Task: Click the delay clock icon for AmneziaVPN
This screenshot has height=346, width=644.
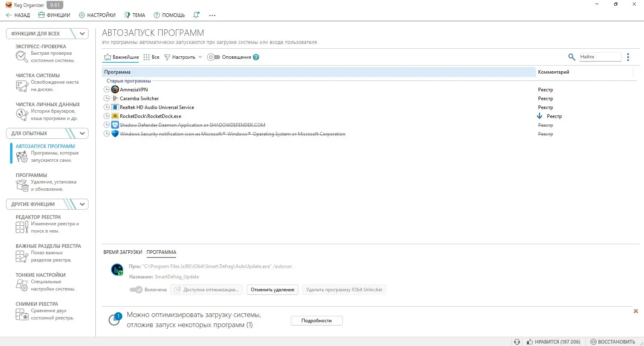Action: click(x=107, y=89)
